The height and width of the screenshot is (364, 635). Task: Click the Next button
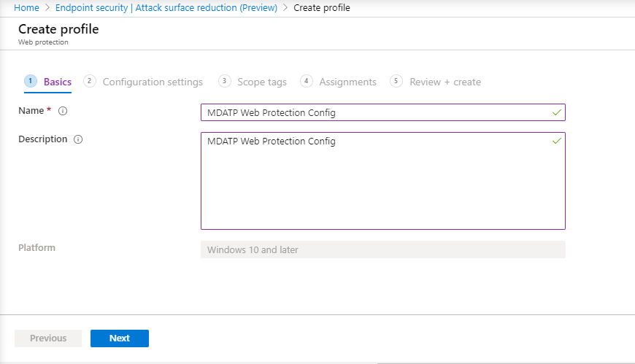tap(120, 338)
